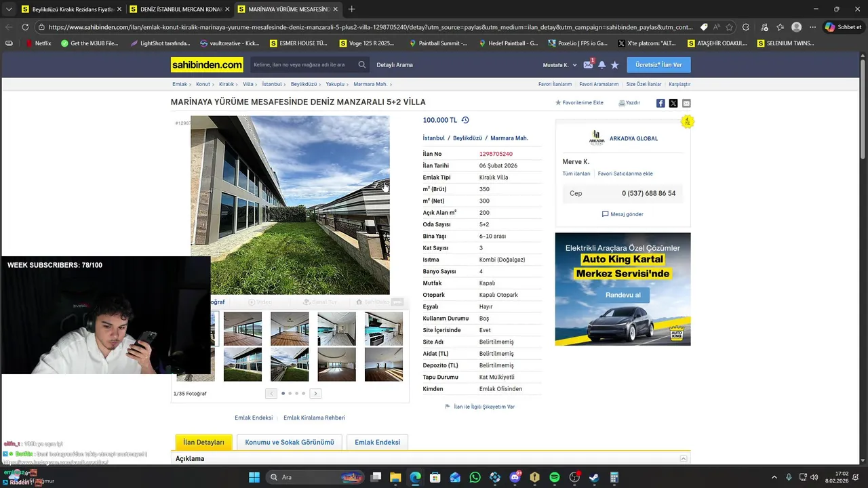Share listing via email icon
Screen dimensions: 868x488
point(686,103)
